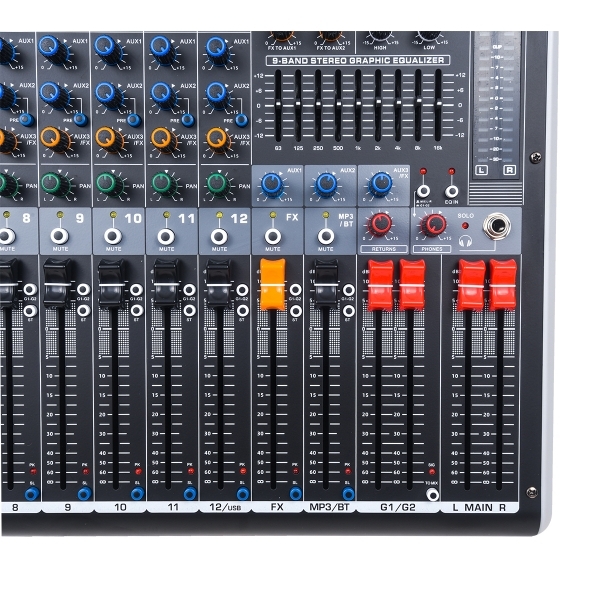Click the MAIN L red fader
Image resolution: width=600 pixels, height=600 pixels.
tap(471, 285)
